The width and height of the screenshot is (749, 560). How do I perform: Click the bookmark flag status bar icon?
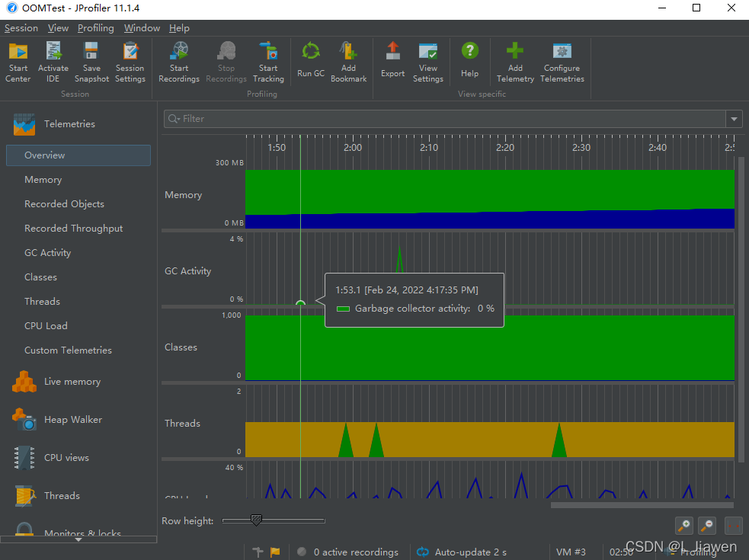click(x=275, y=552)
